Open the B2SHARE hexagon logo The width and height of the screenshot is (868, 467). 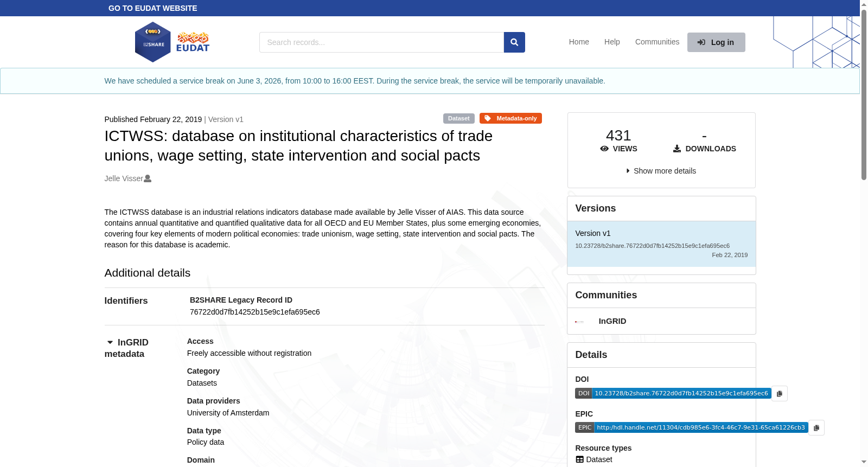click(x=153, y=42)
